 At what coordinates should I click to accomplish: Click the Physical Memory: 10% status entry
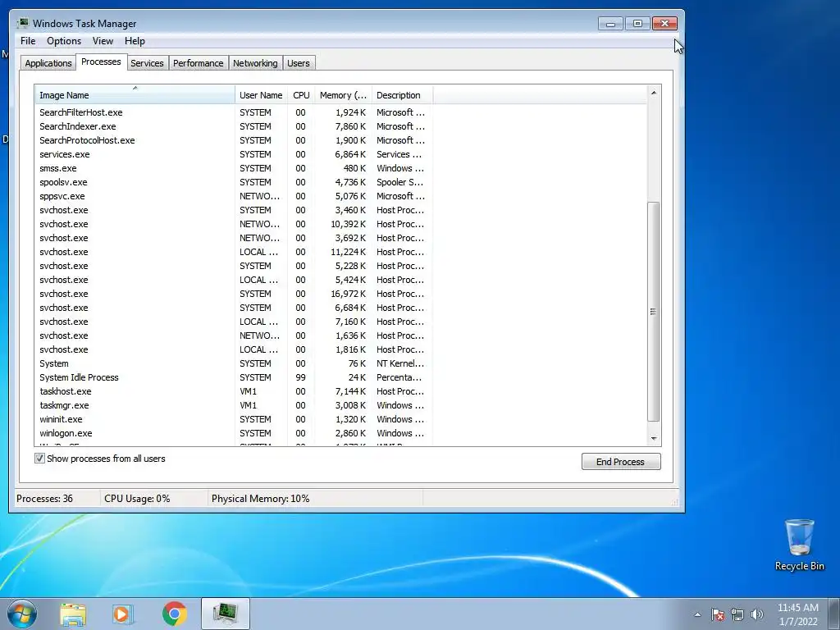point(260,498)
